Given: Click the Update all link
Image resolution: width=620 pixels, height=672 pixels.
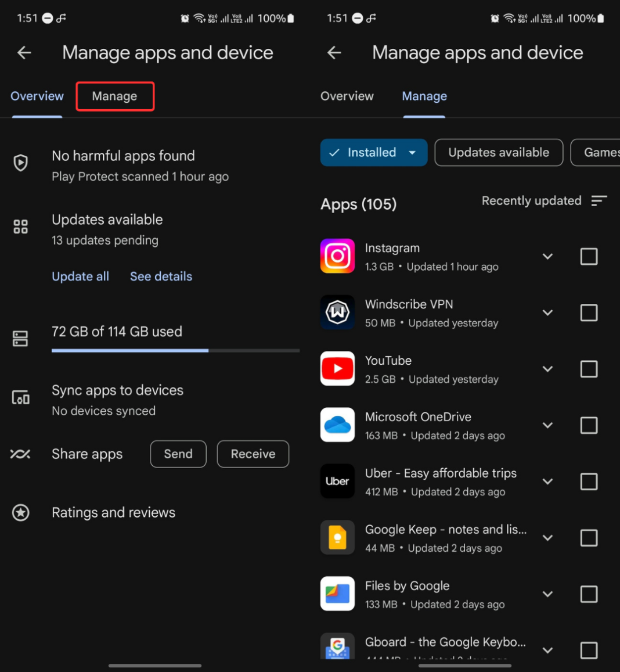Looking at the screenshot, I should coord(80,276).
